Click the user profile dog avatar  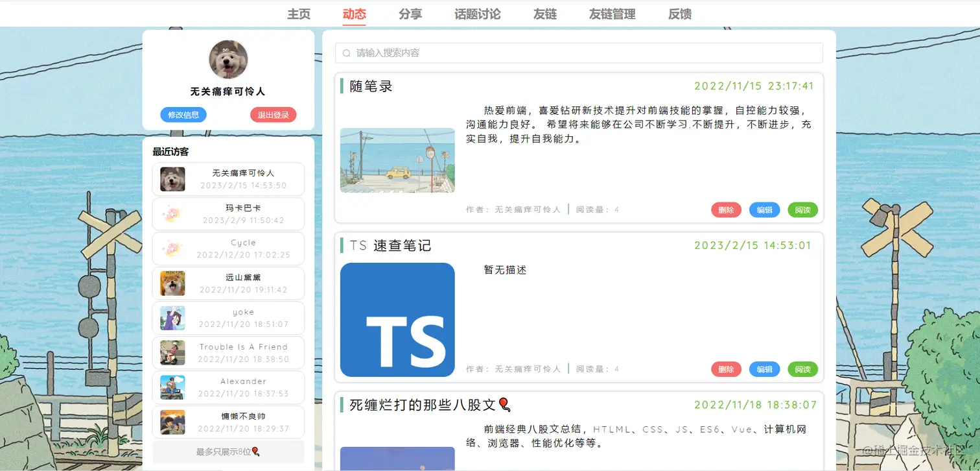click(228, 60)
